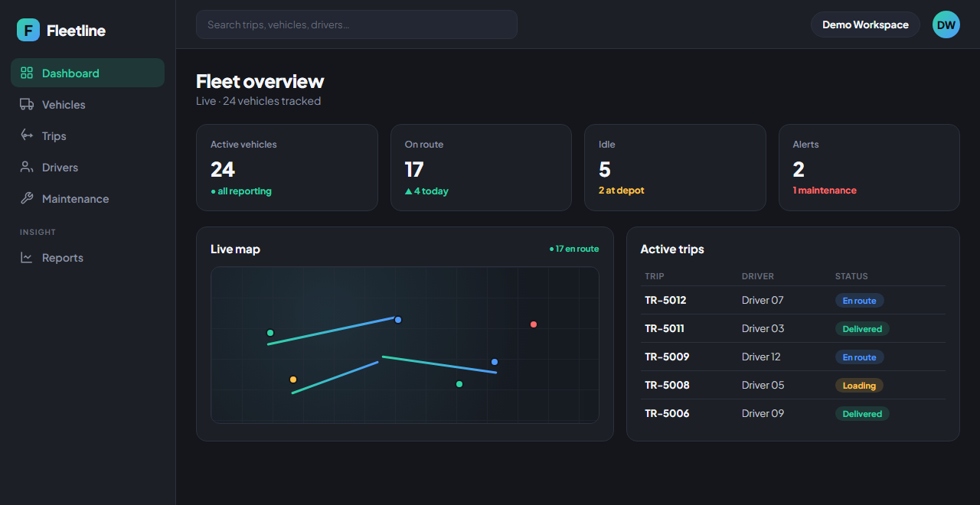980x505 pixels.
Task: Click Driver 03 in the trips table
Action: click(x=763, y=328)
